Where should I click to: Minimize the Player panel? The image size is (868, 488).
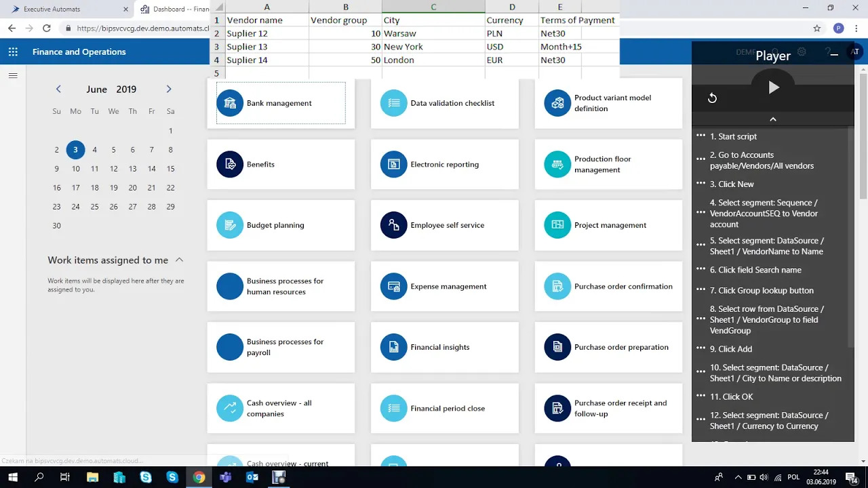pyautogui.click(x=834, y=55)
